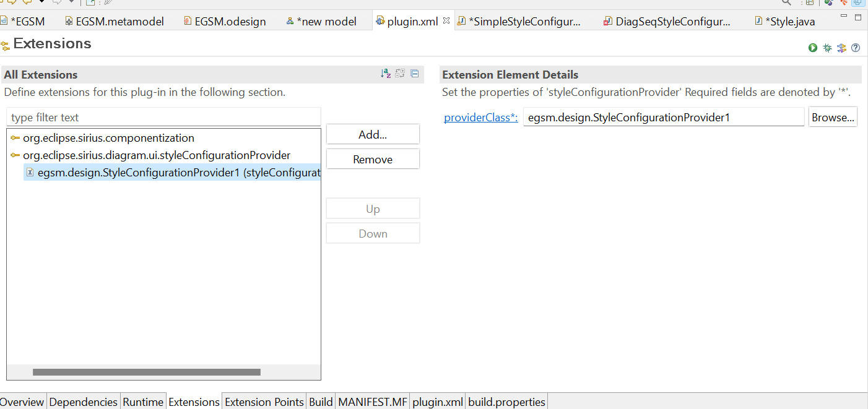Click the All Extensions section header
The image size is (868, 409).
tap(212, 74)
